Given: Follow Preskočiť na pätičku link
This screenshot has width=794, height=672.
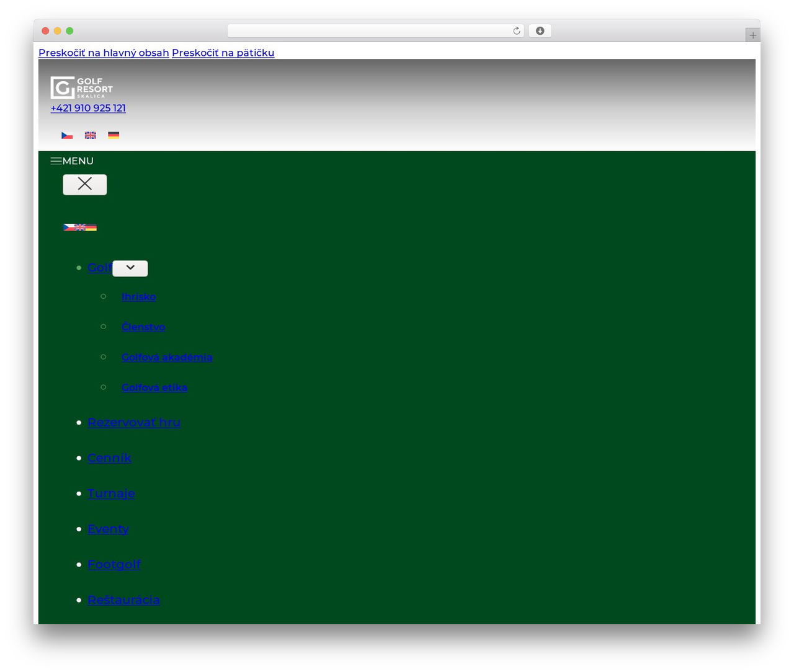Looking at the screenshot, I should (223, 53).
